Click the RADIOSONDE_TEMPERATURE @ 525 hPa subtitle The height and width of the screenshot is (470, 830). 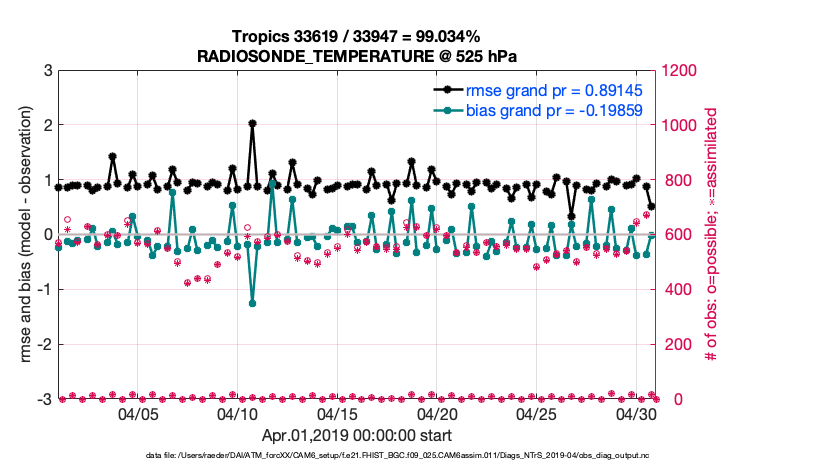pyautogui.click(x=357, y=55)
